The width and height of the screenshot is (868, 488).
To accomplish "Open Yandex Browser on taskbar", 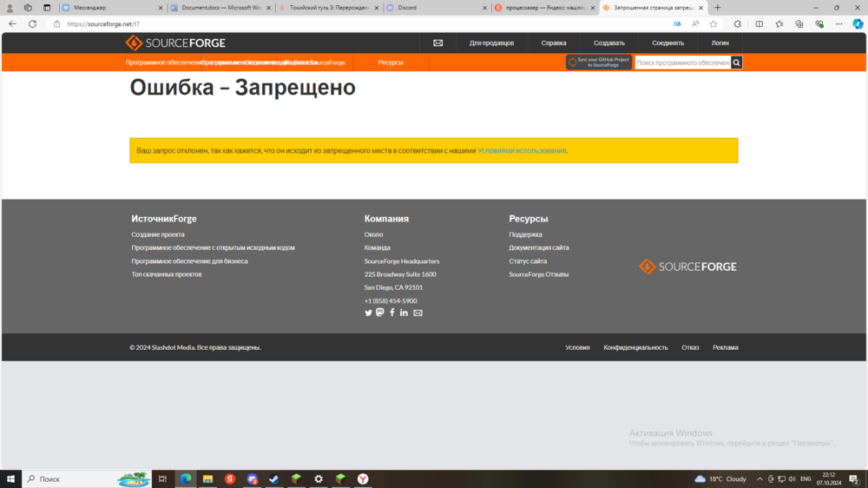I will (x=363, y=478).
